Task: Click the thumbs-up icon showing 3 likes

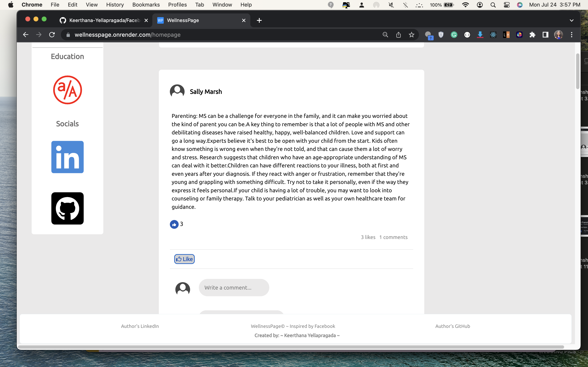Action: click(x=174, y=224)
